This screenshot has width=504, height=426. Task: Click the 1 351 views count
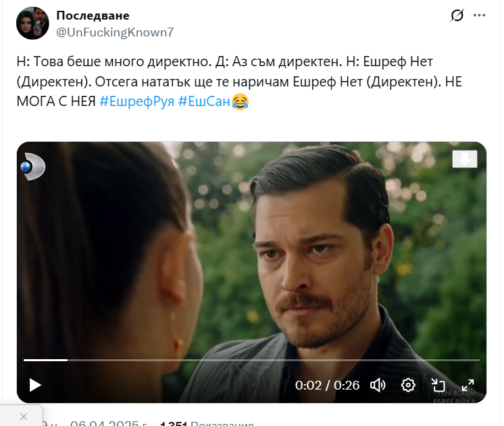[x=174, y=423]
